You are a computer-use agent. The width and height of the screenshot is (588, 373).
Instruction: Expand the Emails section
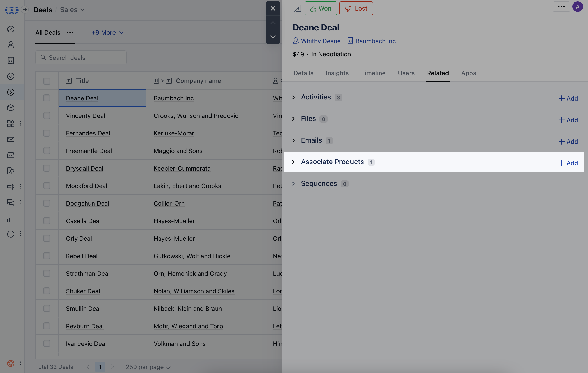point(294,141)
